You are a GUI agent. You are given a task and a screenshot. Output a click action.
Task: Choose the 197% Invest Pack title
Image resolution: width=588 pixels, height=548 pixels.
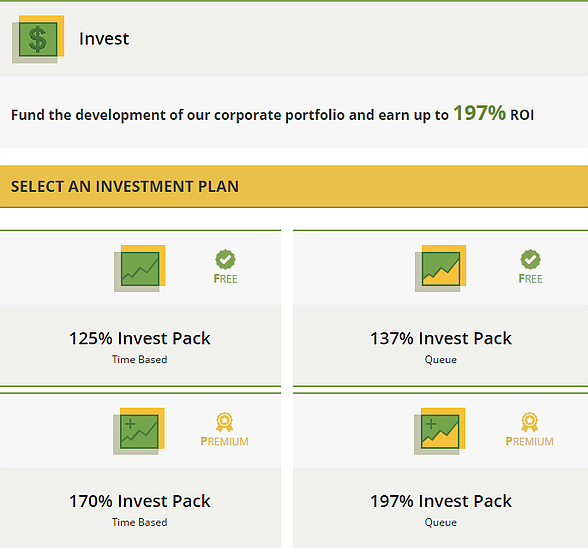(441, 501)
